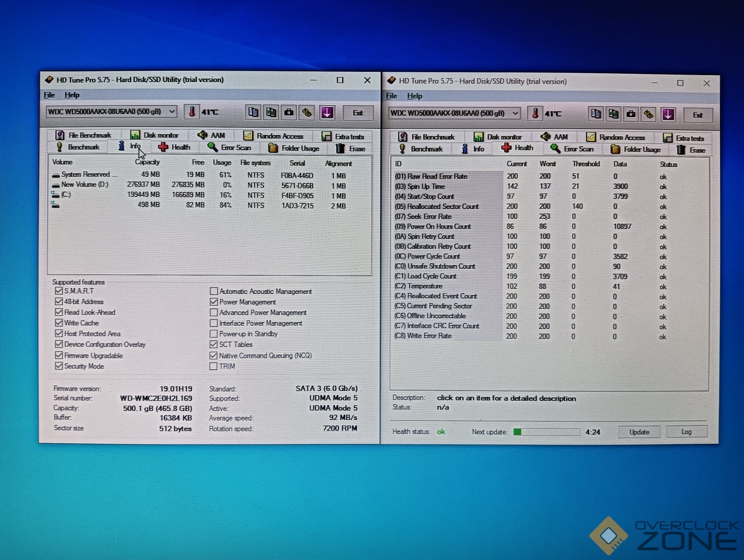Open options wrench icon in left window
Viewport: 744px width, 560px height.
pos(307,112)
